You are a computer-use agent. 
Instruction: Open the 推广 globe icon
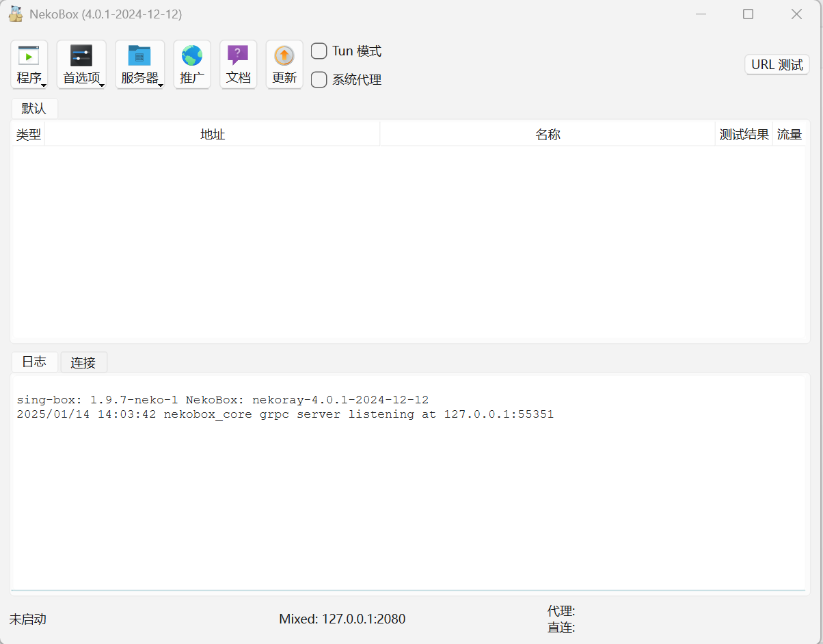pos(192,55)
